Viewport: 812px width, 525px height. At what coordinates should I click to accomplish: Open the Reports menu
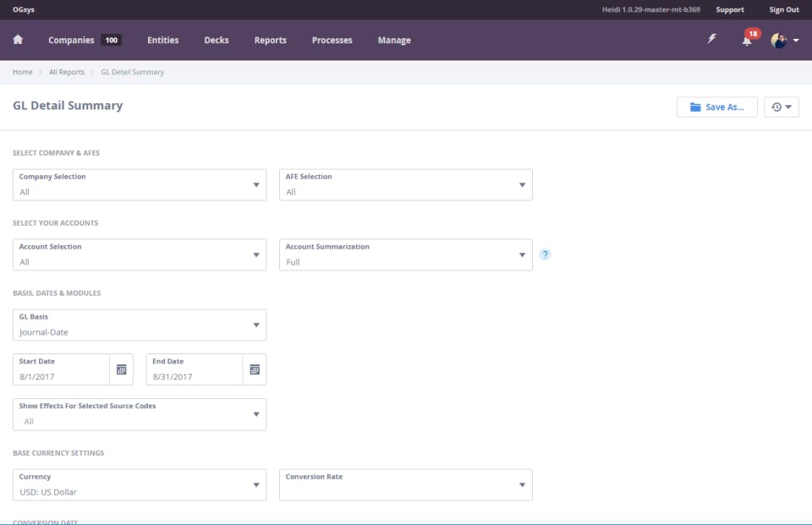click(x=271, y=40)
